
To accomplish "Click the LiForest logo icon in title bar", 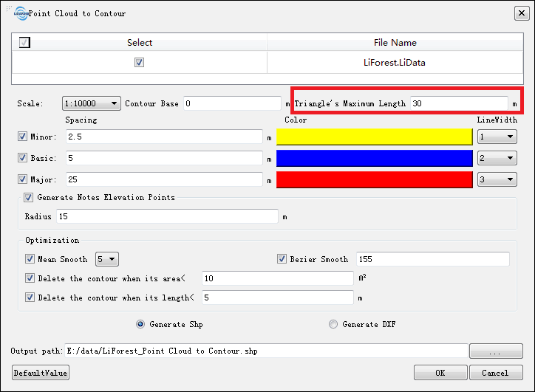I will click(x=21, y=13).
